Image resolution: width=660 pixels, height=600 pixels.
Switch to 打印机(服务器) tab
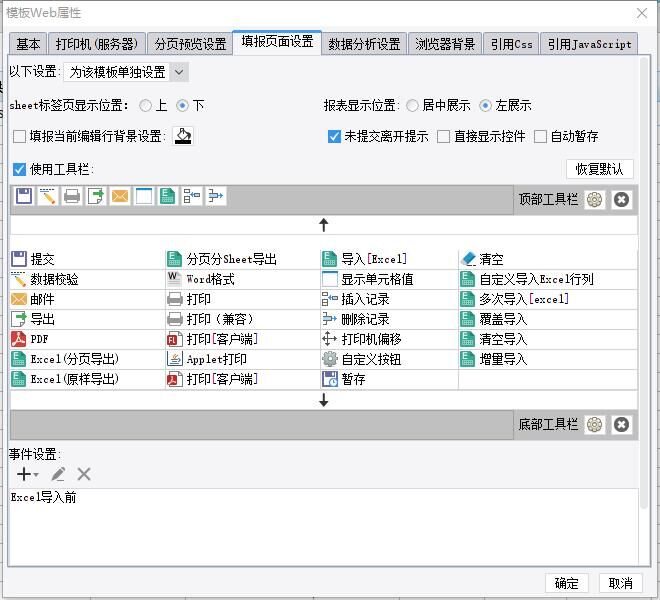pyautogui.click(x=97, y=44)
